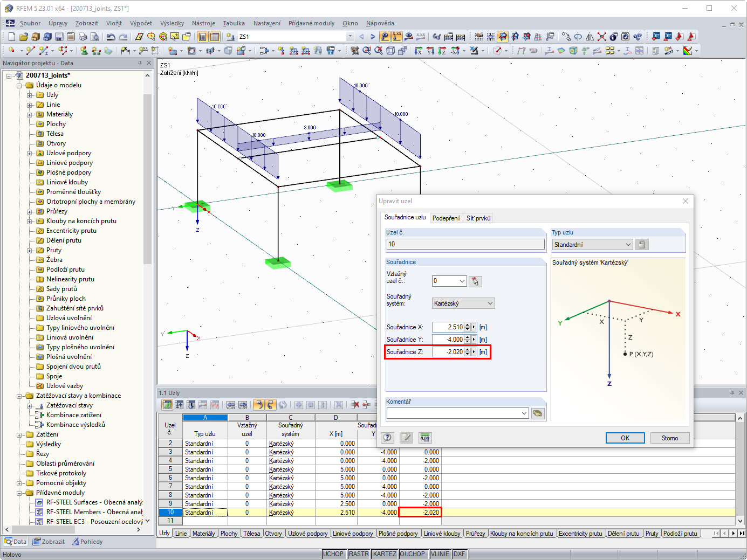Screen dimensions: 747x560
Task: Toggle KARTEZ mode in status bar
Action: [385, 554]
